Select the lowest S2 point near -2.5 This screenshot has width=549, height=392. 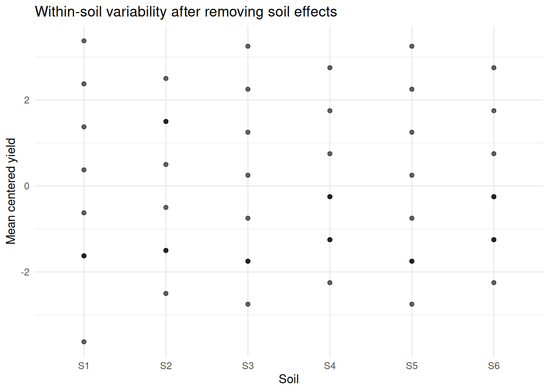[x=166, y=294]
